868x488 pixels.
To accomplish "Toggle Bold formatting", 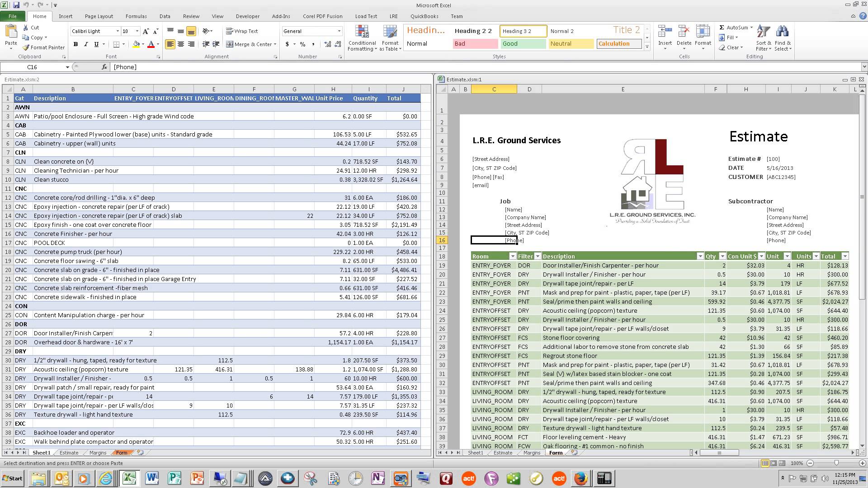I will click(x=75, y=44).
